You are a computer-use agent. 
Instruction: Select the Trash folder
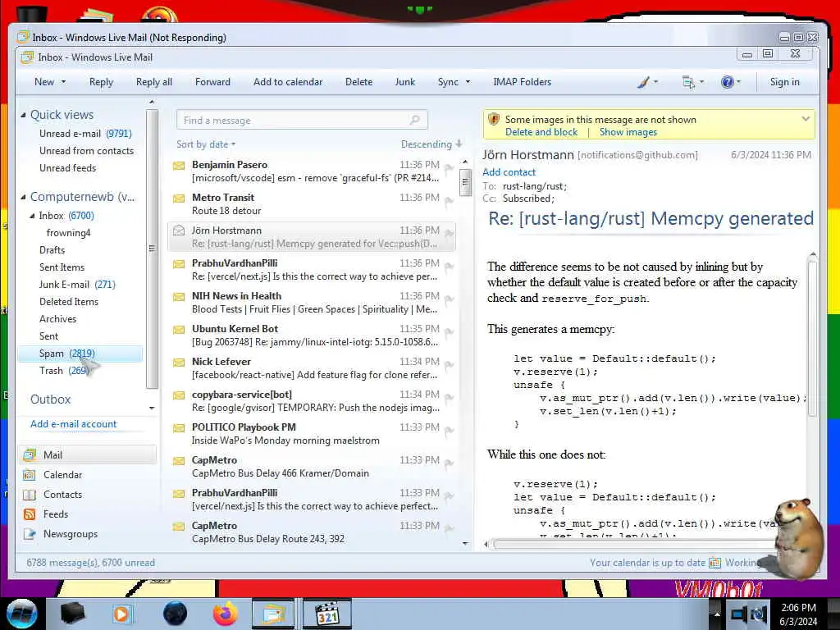pyautogui.click(x=64, y=371)
